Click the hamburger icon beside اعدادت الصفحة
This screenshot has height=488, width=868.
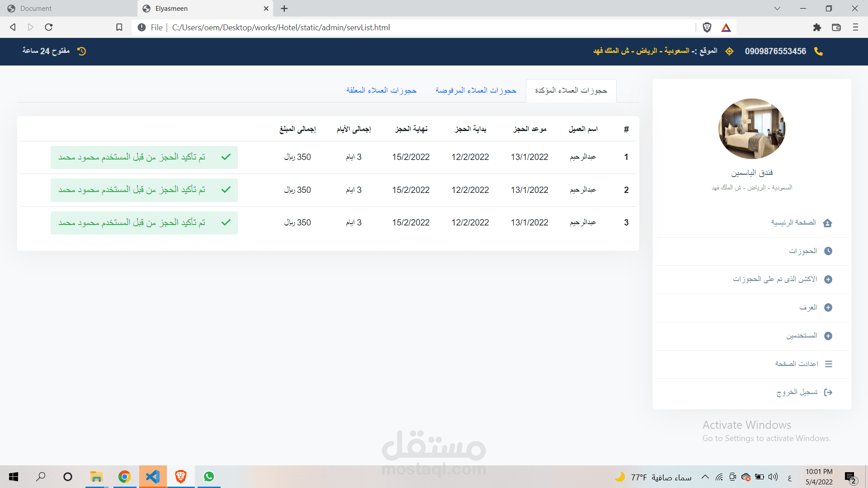[828, 364]
